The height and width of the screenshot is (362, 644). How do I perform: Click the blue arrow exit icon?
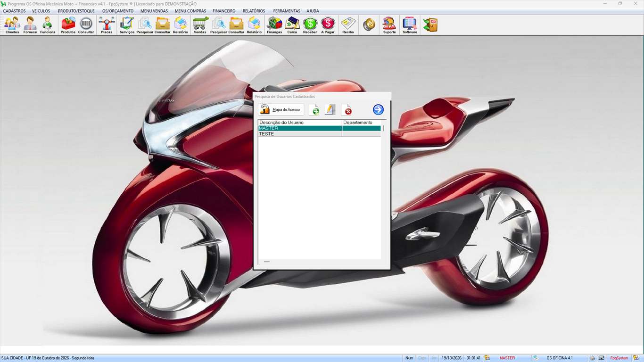[378, 110]
